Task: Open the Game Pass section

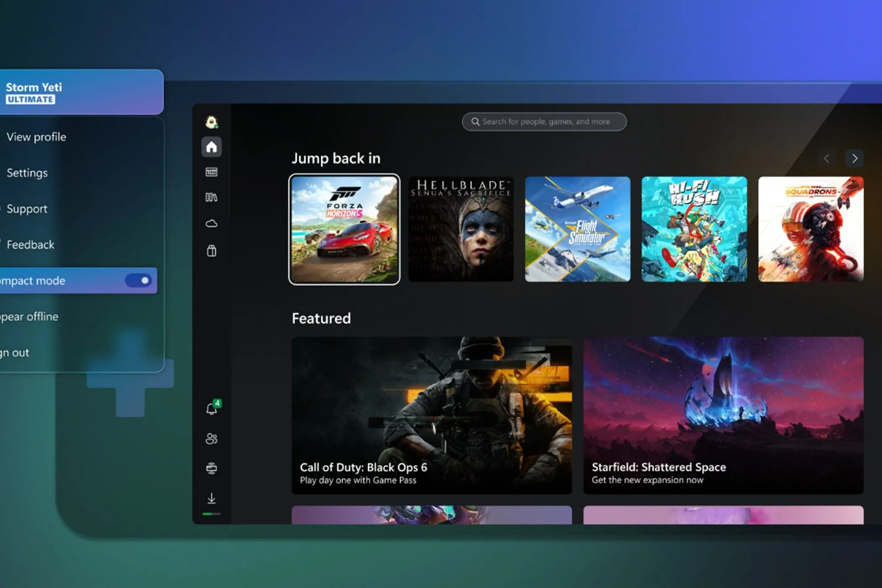Action: click(211, 172)
